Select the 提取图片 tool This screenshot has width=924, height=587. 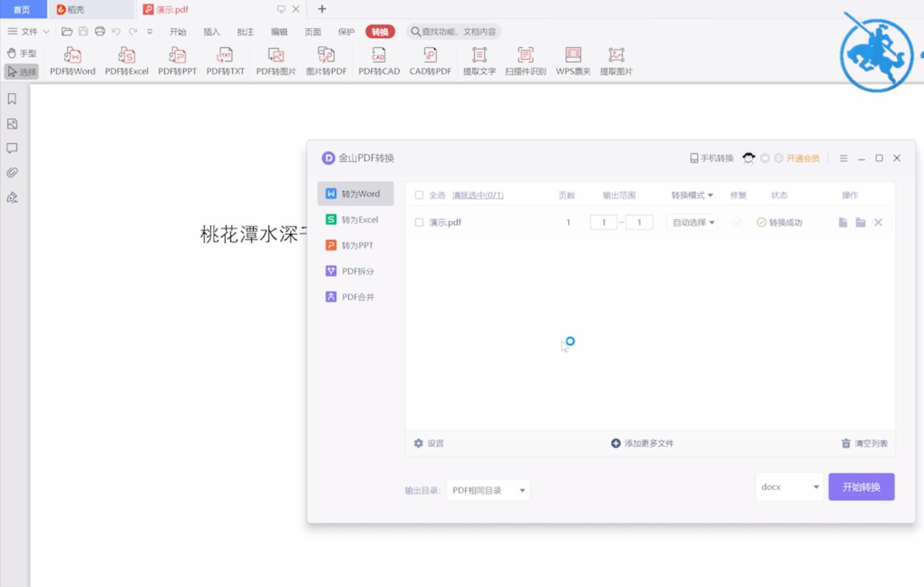(616, 62)
